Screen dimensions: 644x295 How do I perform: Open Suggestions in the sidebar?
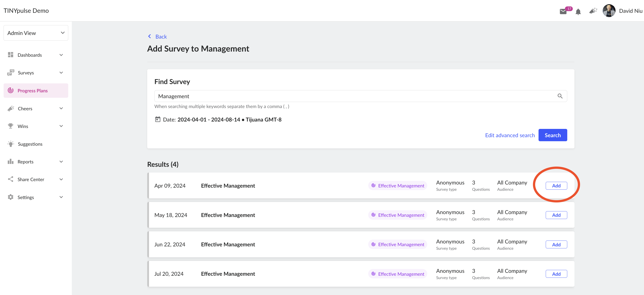(36, 144)
